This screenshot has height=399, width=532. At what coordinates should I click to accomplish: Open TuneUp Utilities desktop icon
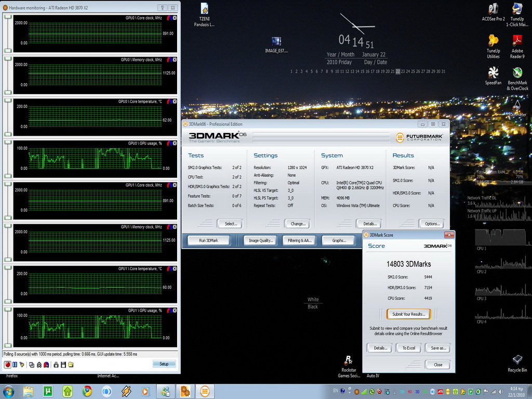pyautogui.click(x=494, y=46)
